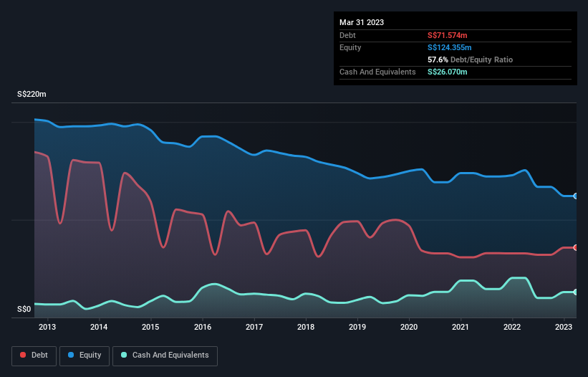This screenshot has height=377, width=588.
Task: Click the 2013 x-axis label
Action: click(47, 327)
